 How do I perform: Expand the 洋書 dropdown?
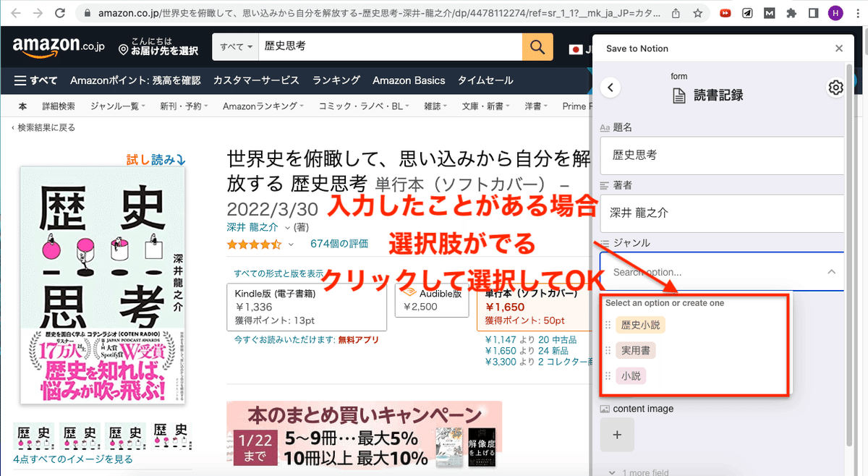click(535, 106)
